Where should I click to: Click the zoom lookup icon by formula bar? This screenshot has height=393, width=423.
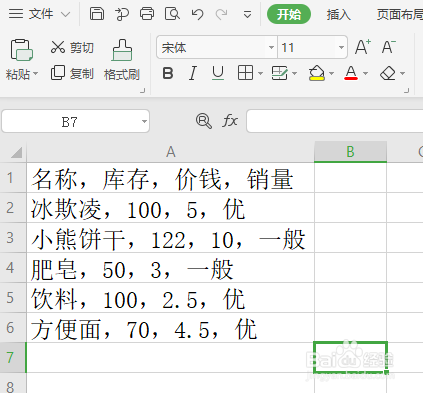tap(203, 121)
